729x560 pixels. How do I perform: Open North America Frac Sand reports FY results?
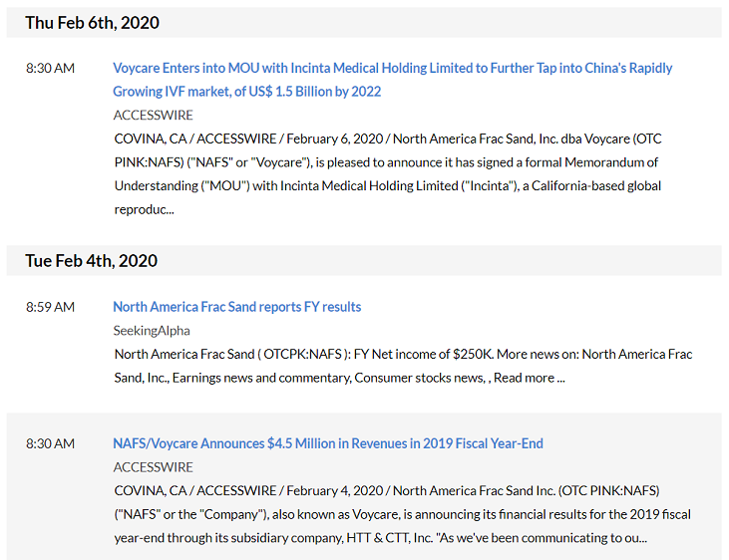[x=237, y=307]
